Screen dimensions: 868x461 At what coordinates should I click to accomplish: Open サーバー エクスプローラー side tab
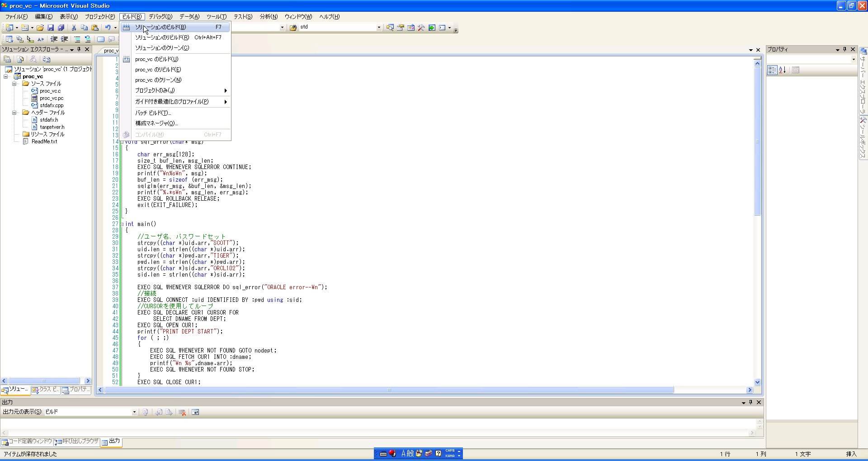tap(863, 81)
